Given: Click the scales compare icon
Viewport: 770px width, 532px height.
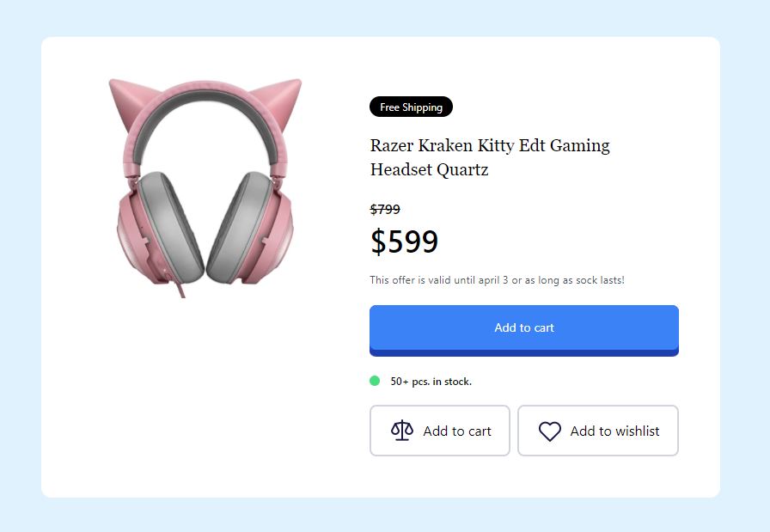Looking at the screenshot, I should coord(401,431).
